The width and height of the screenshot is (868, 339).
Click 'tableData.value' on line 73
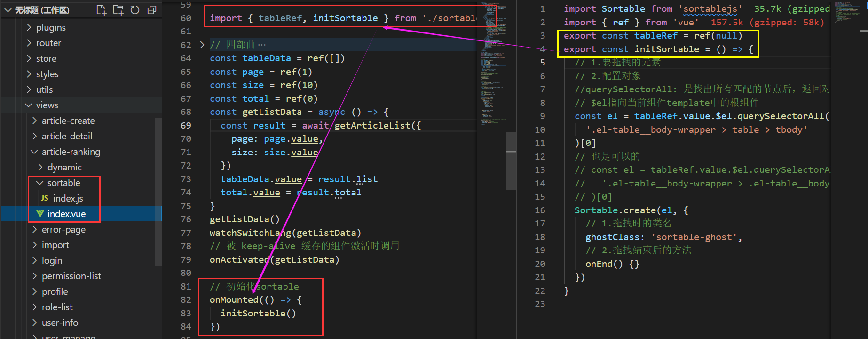[x=261, y=179]
